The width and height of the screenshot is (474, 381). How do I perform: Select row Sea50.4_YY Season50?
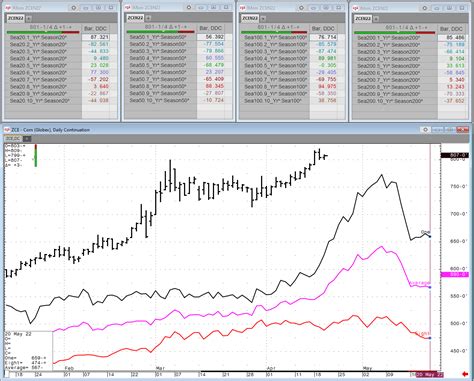(161, 58)
